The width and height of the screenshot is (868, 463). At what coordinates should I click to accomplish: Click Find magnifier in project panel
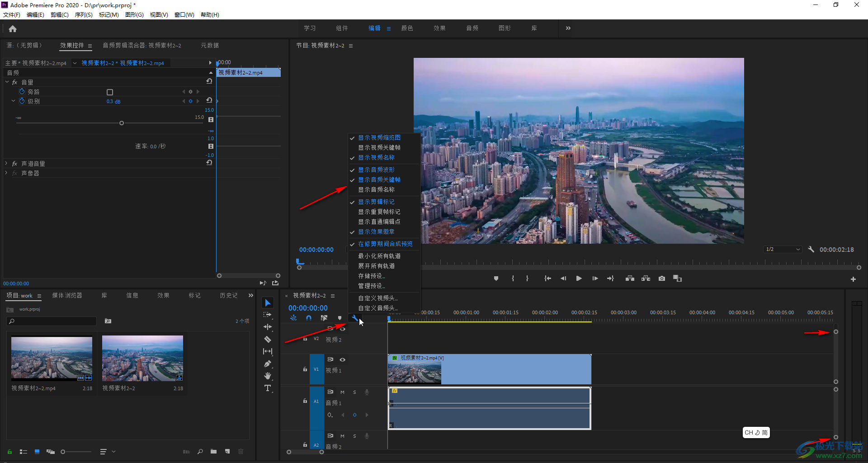pos(200,451)
